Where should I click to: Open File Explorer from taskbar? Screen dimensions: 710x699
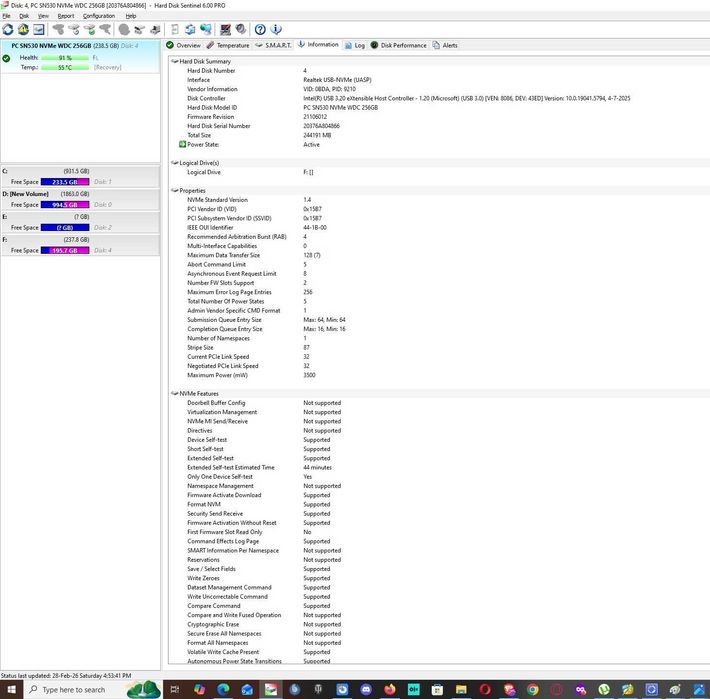[461, 689]
